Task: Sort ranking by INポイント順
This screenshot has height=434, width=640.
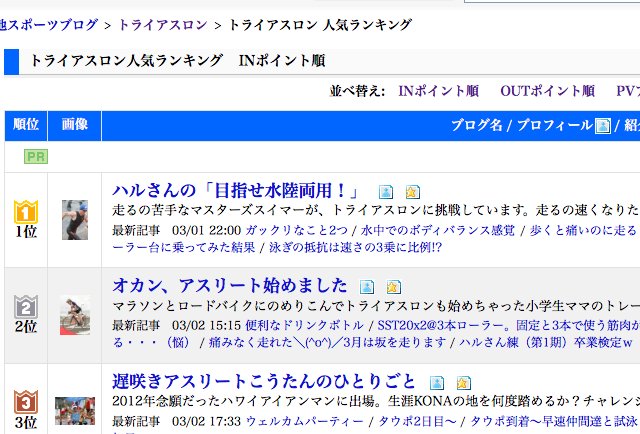Action: point(438,91)
